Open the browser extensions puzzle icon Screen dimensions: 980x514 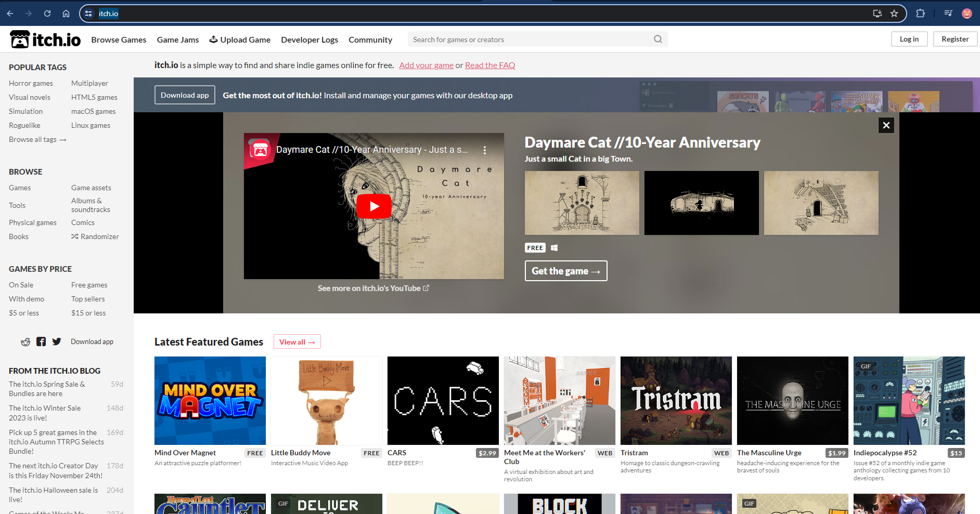click(x=920, y=14)
